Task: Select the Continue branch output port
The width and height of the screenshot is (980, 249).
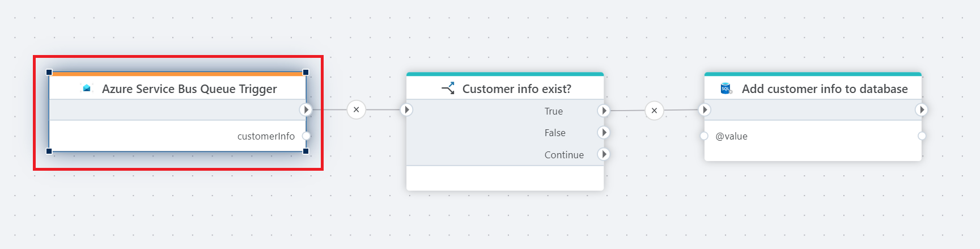Action: coord(604,154)
